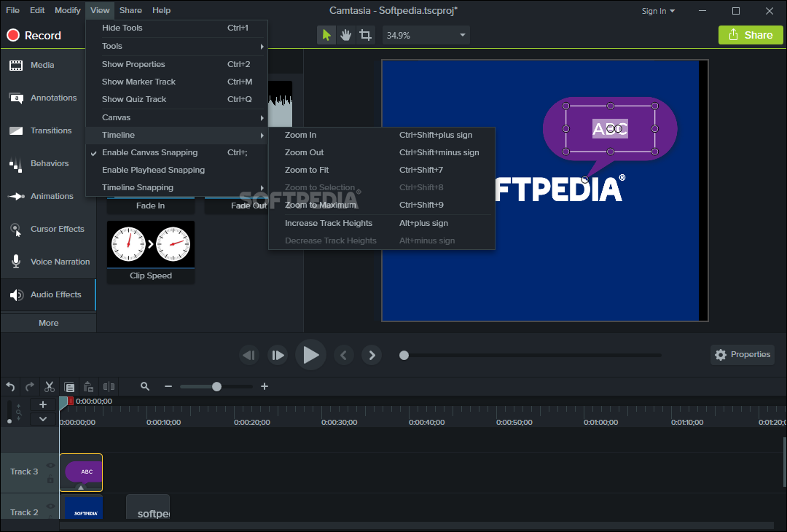The width and height of the screenshot is (787, 532).
Task: Select Show Marker Track menu item
Action: [176, 82]
